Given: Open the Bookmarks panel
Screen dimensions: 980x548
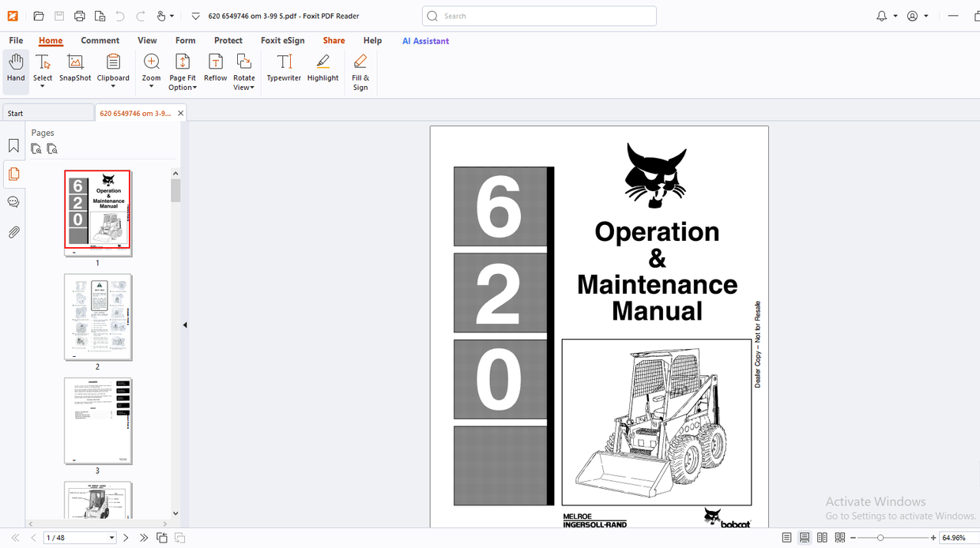Looking at the screenshot, I should (x=13, y=145).
